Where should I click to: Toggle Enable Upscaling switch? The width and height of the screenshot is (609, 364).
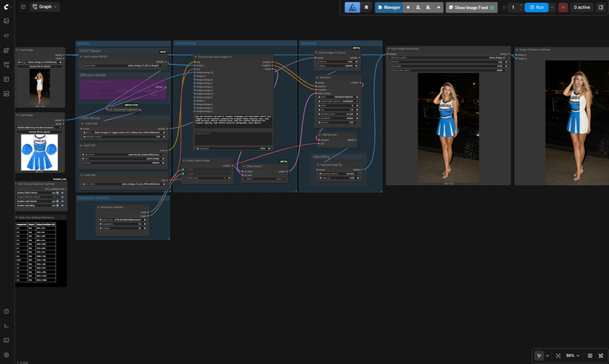pyautogui.click(x=57, y=205)
